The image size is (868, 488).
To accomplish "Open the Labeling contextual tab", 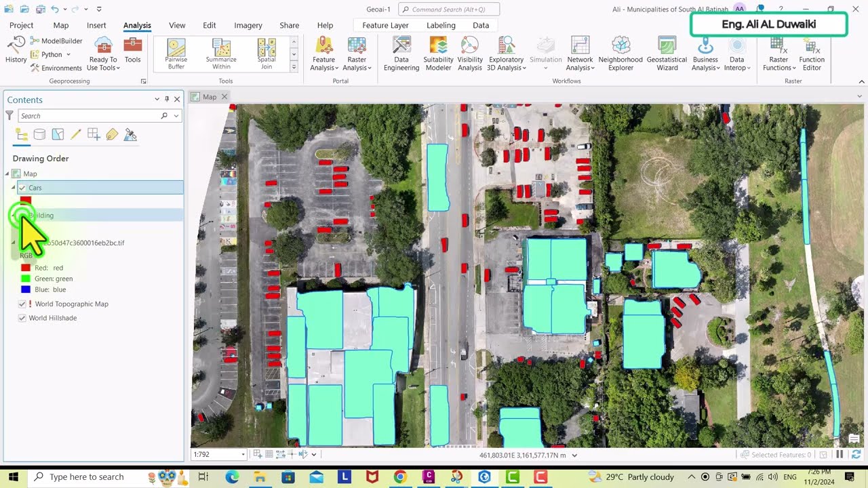I will (441, 25).
